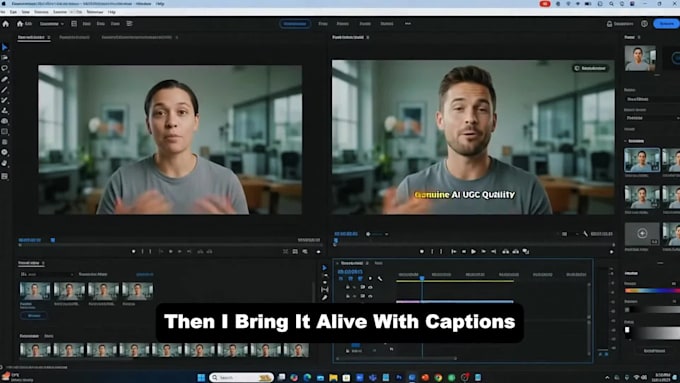This screenshot has height=383, width=680.
Task: Click the Extract icon under Program monitor
Action: click(516, 252)
